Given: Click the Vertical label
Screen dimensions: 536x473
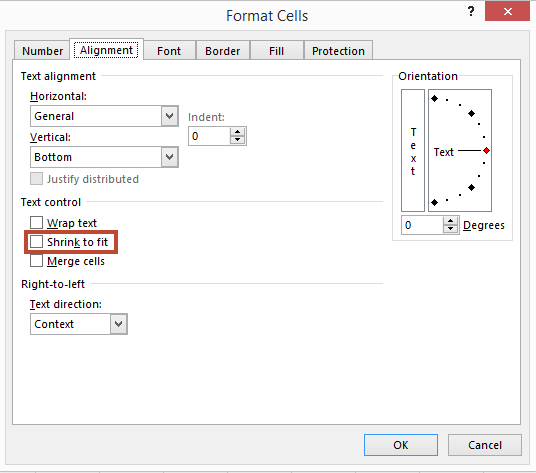Looking at the screenshot, I should [x=51, y=137].
